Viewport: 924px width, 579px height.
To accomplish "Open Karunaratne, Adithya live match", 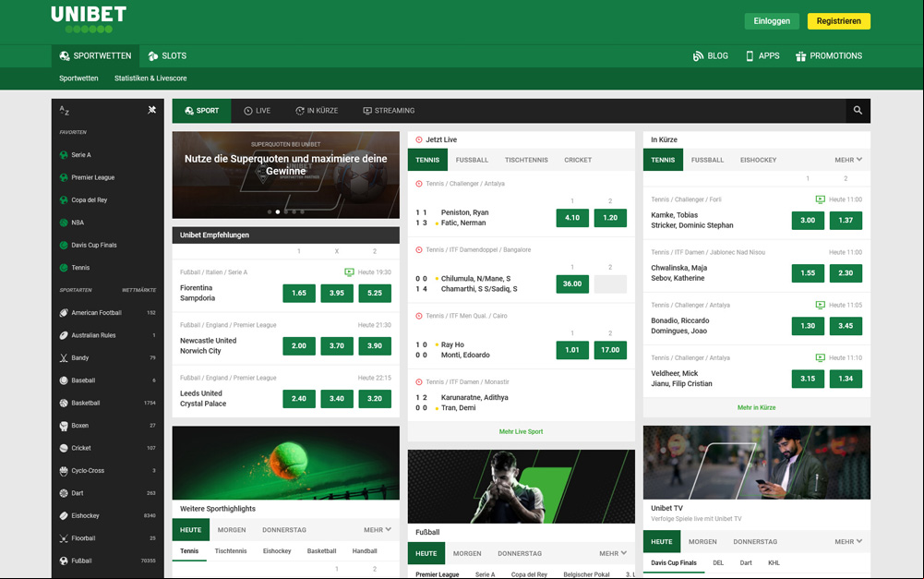I will [474, 397].
